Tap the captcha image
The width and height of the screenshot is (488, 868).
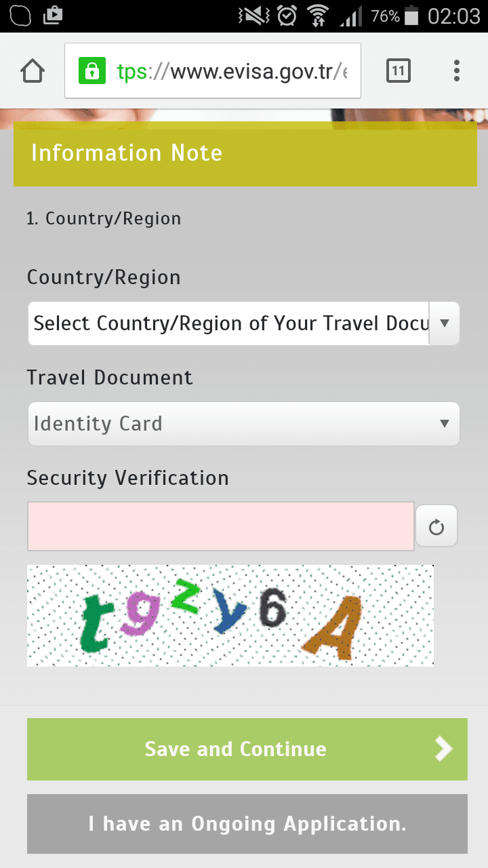click(x=230, y=615)
